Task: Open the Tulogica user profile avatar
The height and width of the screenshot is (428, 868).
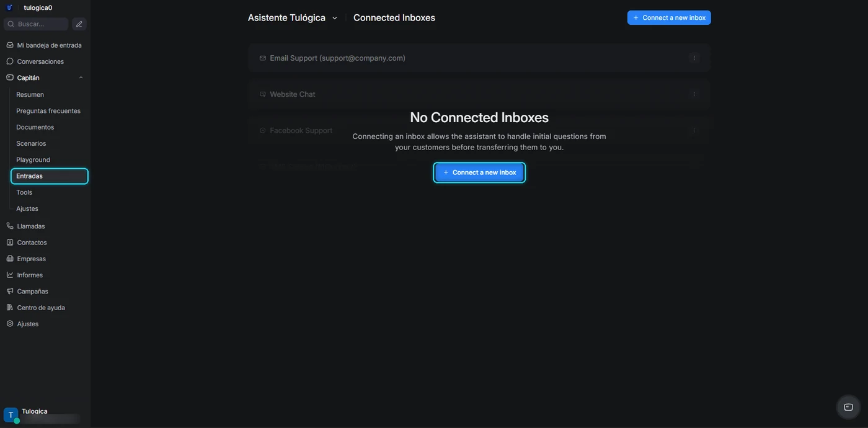Action: click(x=11, y=415)
